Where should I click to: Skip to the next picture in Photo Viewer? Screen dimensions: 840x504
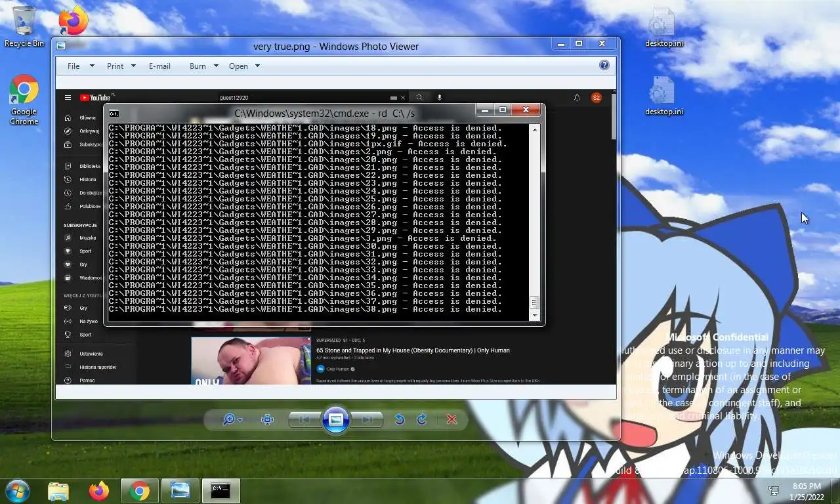tap(367, 419)
